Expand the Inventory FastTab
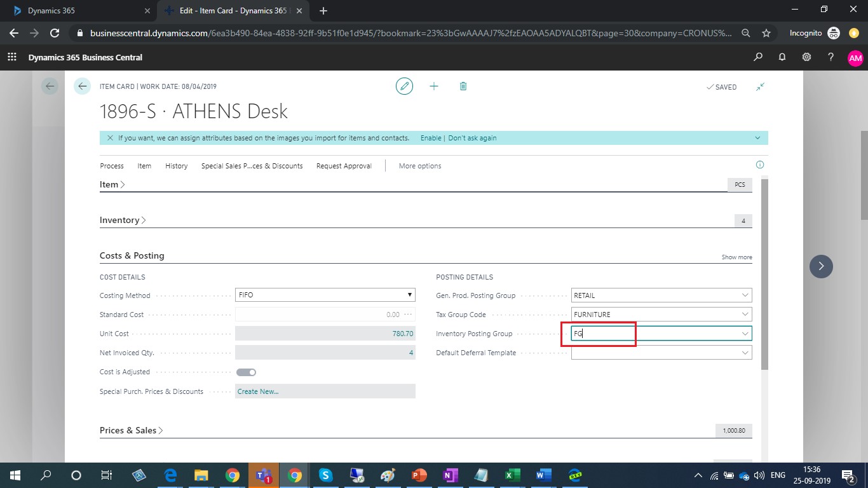This screenshot has width=868, height=488. 123,220
